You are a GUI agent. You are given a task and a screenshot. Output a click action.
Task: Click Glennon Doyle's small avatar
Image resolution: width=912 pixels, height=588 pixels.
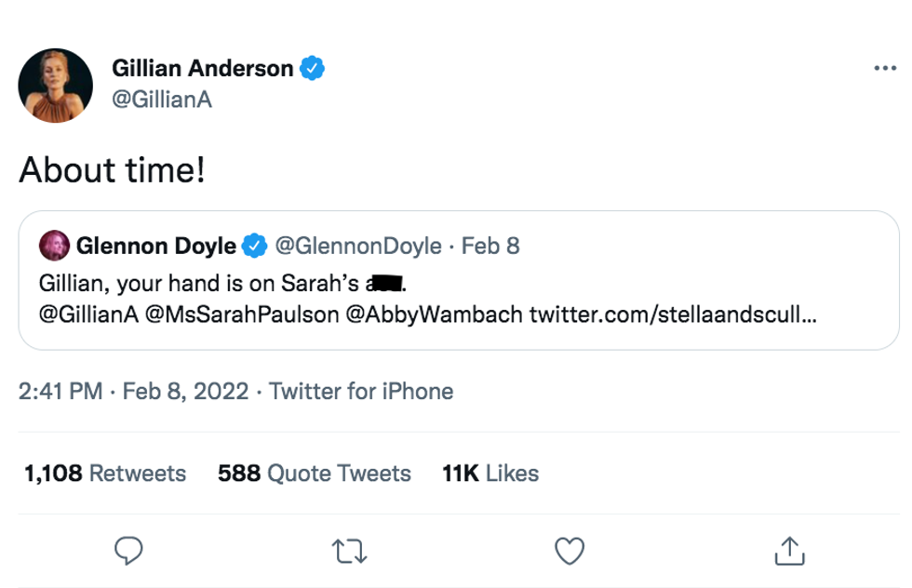point(54,246)
